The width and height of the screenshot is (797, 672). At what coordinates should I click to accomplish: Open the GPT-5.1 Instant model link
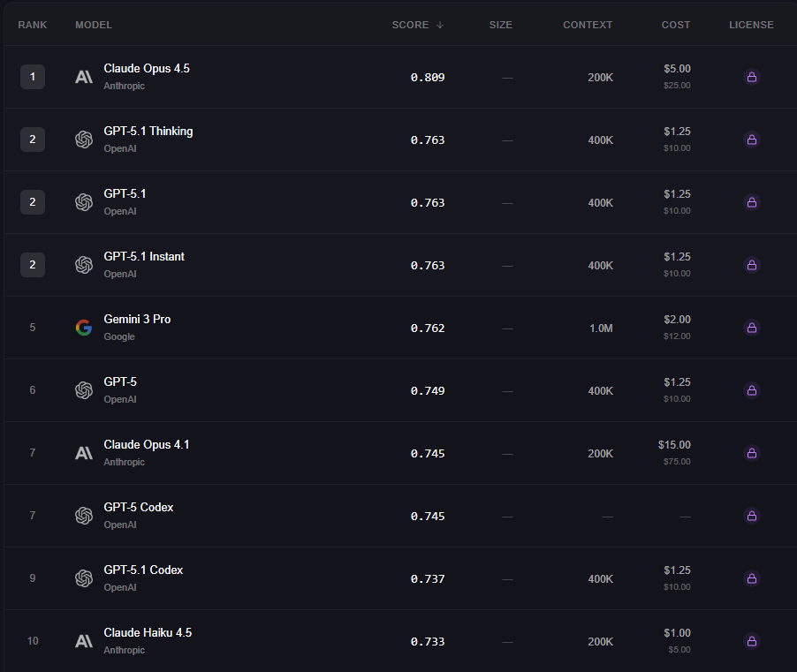(x=144, y=257)
